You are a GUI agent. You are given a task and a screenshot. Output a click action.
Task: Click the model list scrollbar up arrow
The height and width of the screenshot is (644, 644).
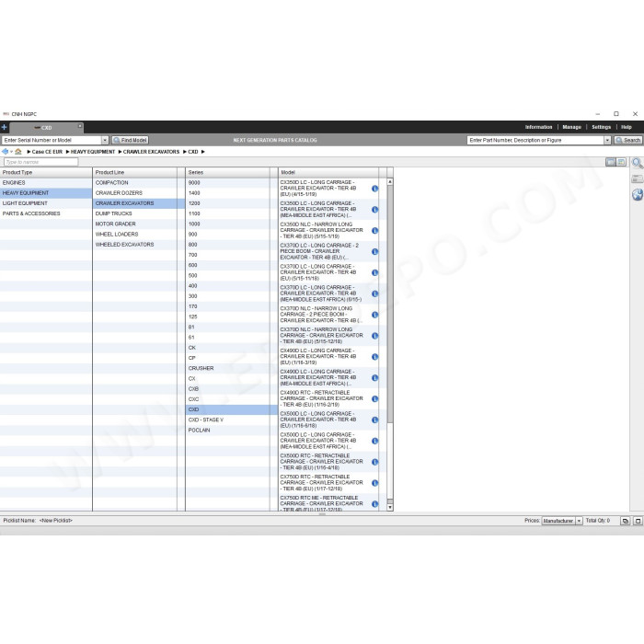click(390, 181)
